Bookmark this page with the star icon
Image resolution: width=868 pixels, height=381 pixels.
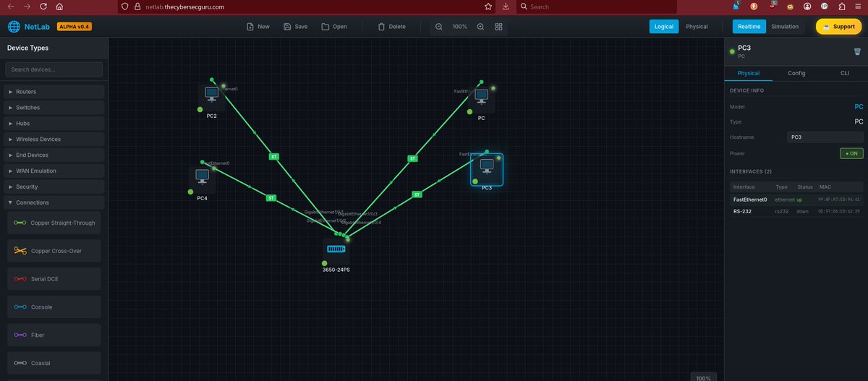pos(488,7)
